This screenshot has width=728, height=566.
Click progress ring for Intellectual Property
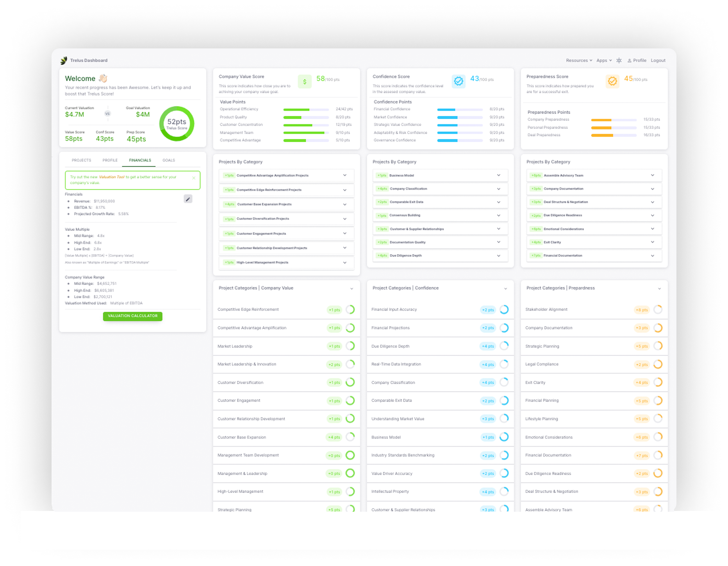point(504,491)
